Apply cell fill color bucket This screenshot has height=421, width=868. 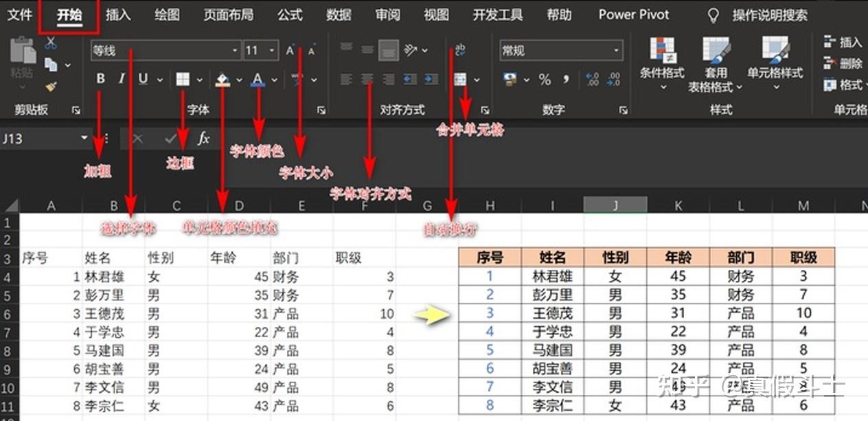222,80
